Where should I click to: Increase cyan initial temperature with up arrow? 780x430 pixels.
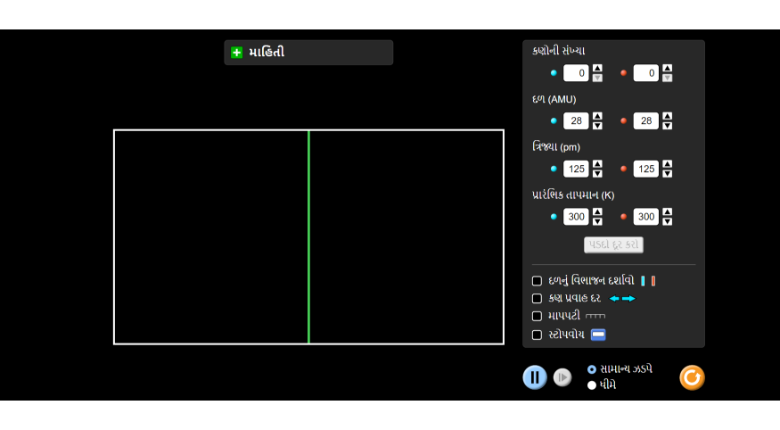pyautogui.click(x=597, y=212)
